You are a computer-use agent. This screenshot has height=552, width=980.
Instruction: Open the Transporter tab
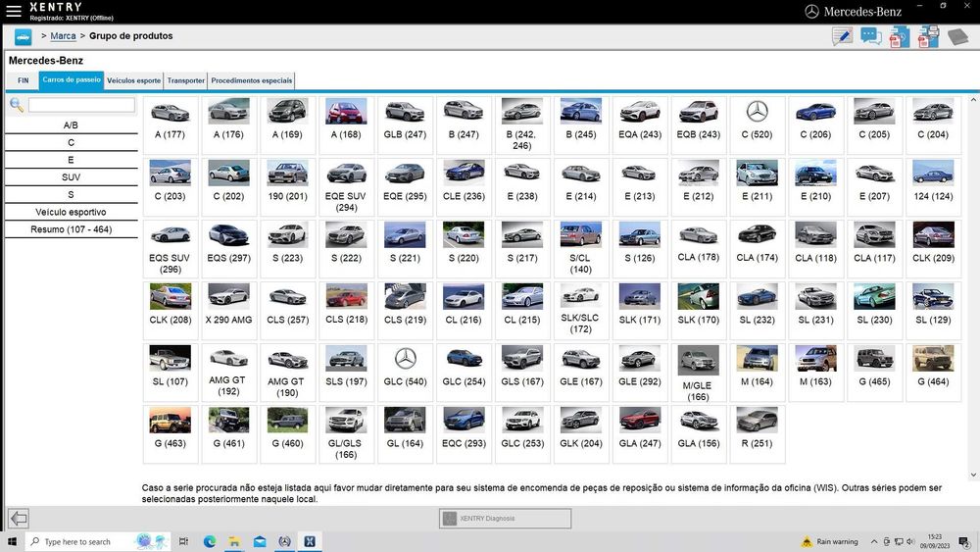pos(186,80)
